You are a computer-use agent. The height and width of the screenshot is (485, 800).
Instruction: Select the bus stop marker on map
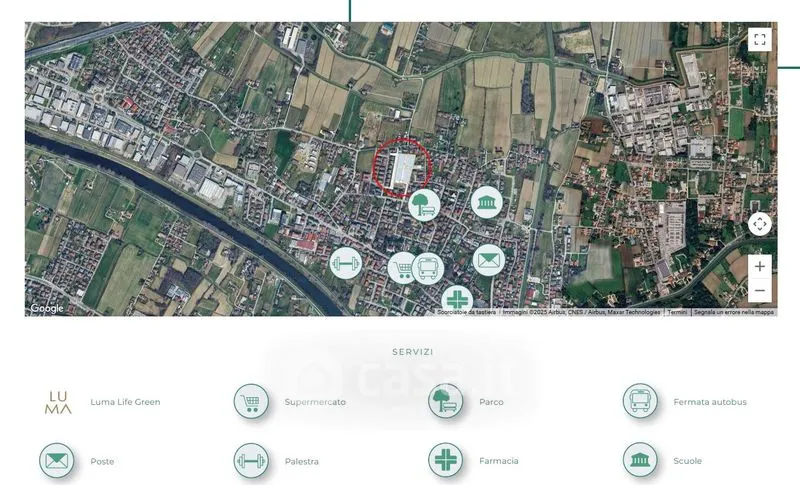tap(428, 268)
